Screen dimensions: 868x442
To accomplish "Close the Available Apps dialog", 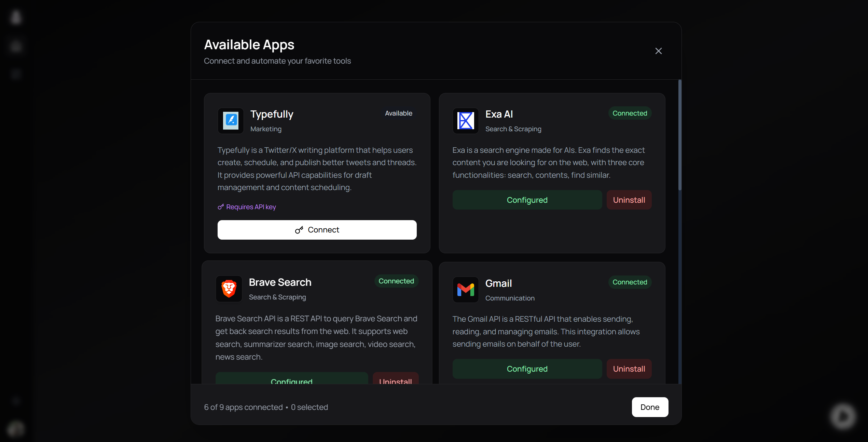I will click(658, 51).
